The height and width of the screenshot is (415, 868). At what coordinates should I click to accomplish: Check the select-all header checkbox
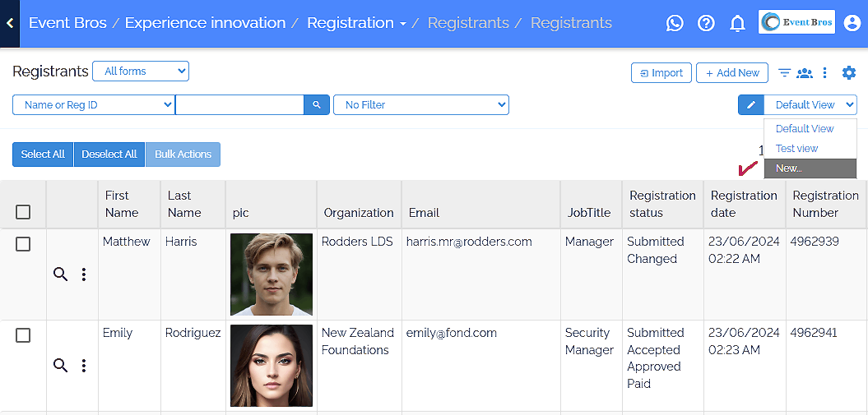click(23, 212)
